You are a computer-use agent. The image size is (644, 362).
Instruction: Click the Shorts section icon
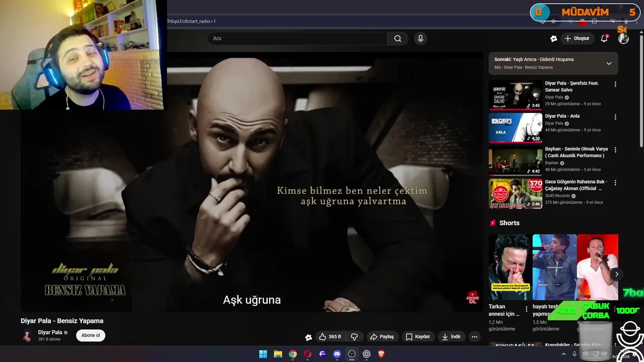tap(493, 223)
